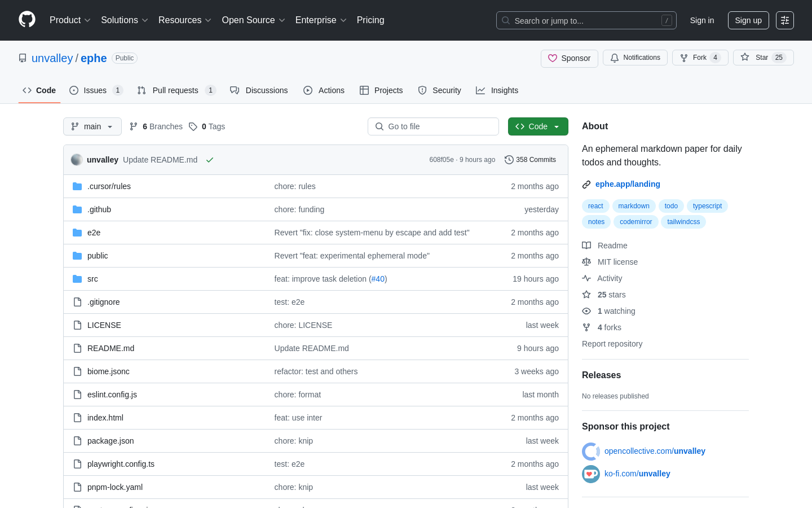The width and height of the screenshot is (812, 508).
Task: Click the history clock icon by 358 Commits
Action: point(509,160)
